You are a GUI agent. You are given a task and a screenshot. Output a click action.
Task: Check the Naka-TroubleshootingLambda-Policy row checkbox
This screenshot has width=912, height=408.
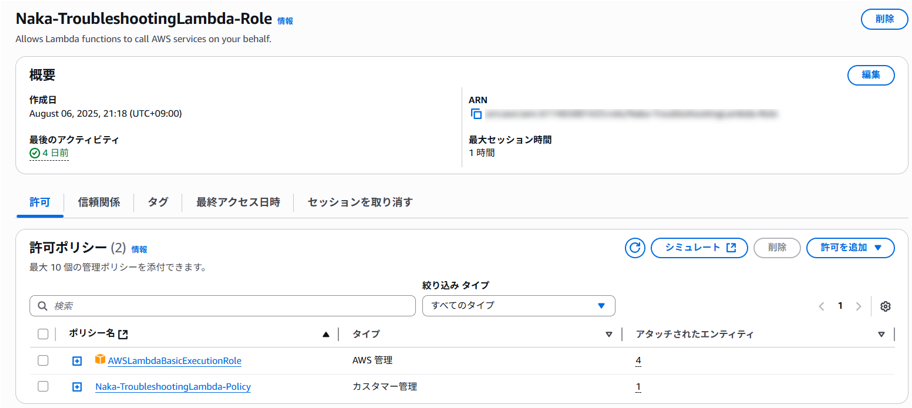point(43,387)
